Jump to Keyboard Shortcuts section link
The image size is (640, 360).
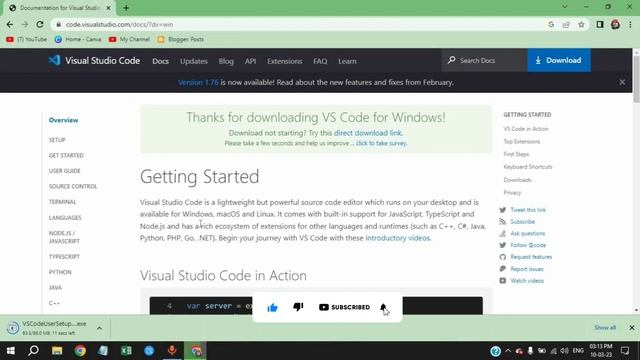[528, 167]
